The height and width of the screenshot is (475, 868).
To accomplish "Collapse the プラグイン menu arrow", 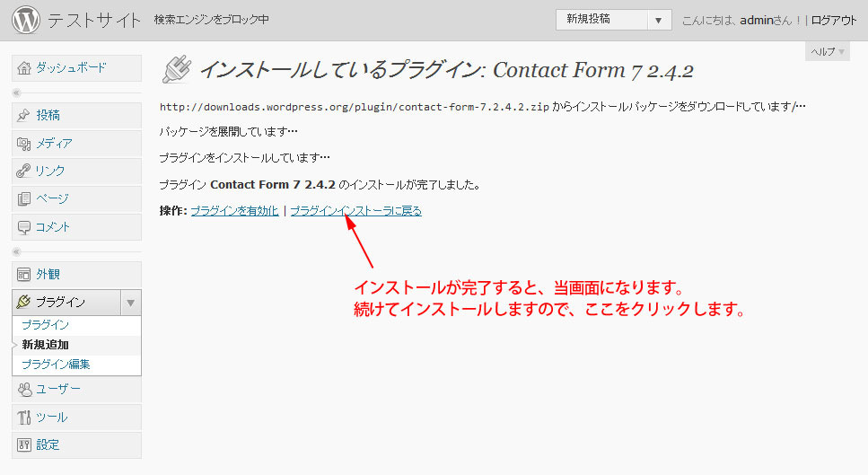I will pyautogui.click(x=131, y=303).
